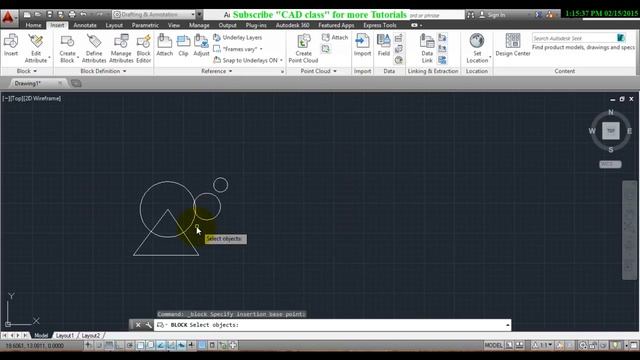
Task: Click the [Top] view control label
Action: (x=17, y=98)
